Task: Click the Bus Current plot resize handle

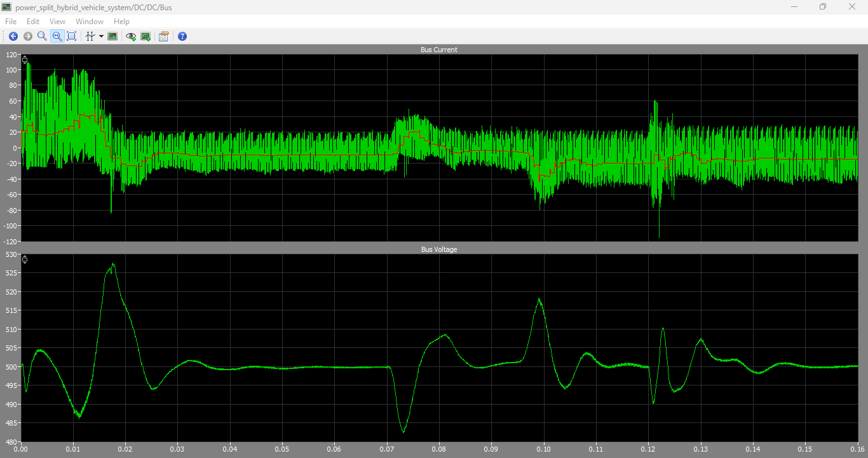Action: point(25,60)
